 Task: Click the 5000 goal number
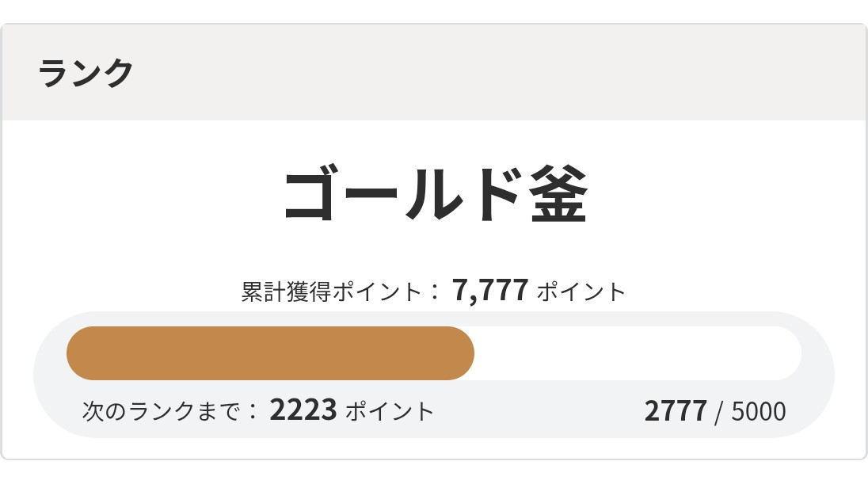pyautogui.click(x=759, y=412)
